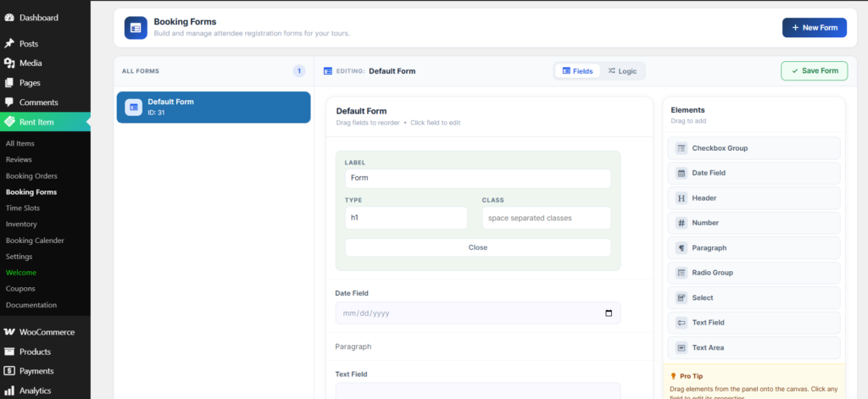
Task: Click the Text Field element icon
Action: click(x=681, y=323)
